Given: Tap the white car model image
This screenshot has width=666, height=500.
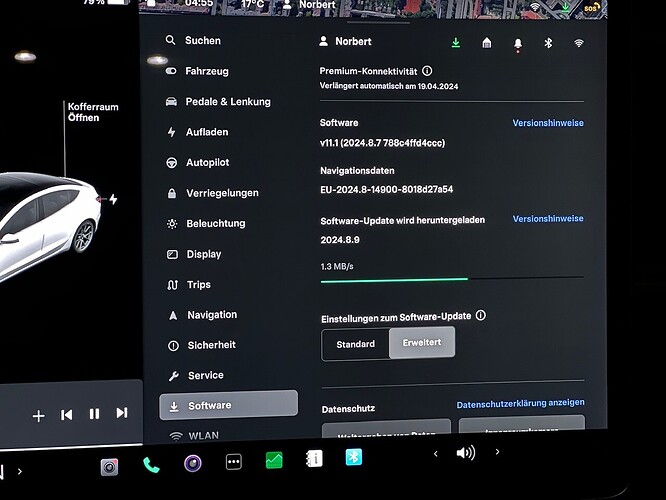Looking at the screenshot, I should tap(48, 225).
